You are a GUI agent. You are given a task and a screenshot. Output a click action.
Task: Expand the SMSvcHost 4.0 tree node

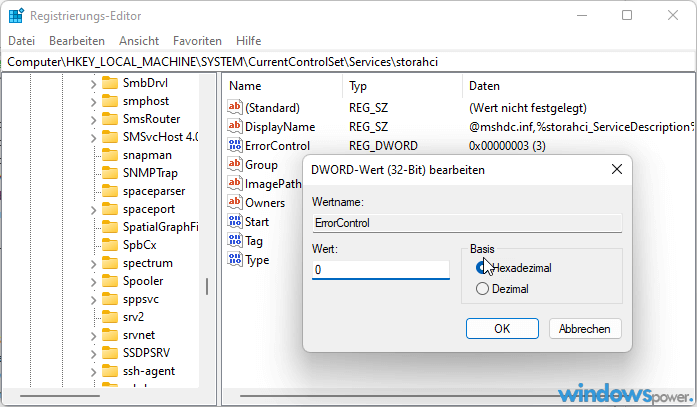point(93,138)
